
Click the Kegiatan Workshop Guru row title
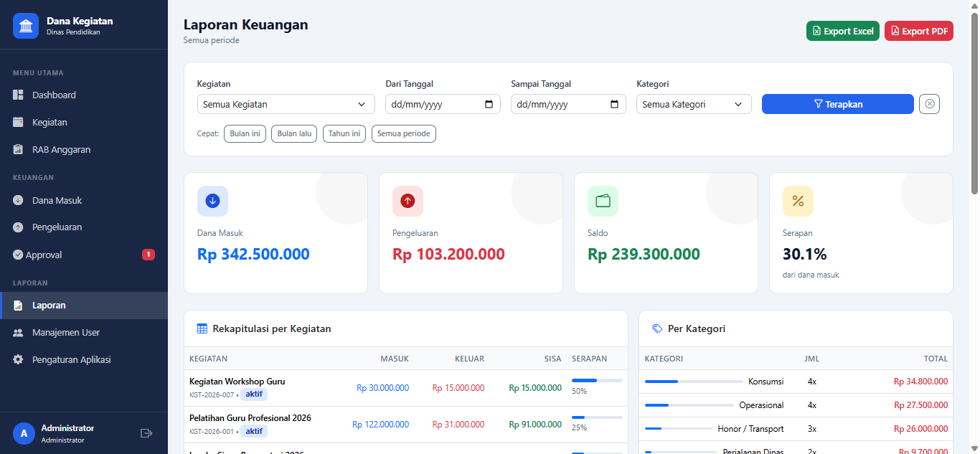[x=237, y=382]
